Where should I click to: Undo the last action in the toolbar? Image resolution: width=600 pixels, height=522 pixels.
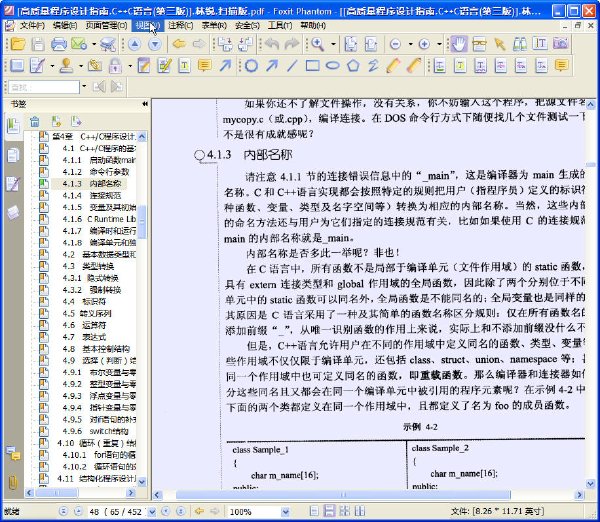click(x=272, y=44)
